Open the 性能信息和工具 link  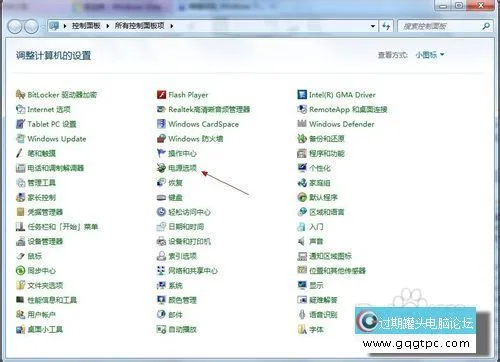point(52,300)
